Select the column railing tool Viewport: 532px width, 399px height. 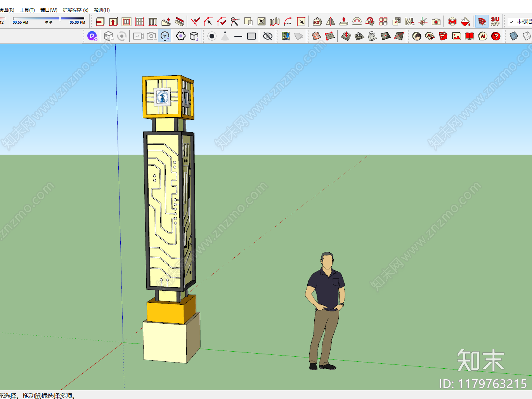pos(153,22)
